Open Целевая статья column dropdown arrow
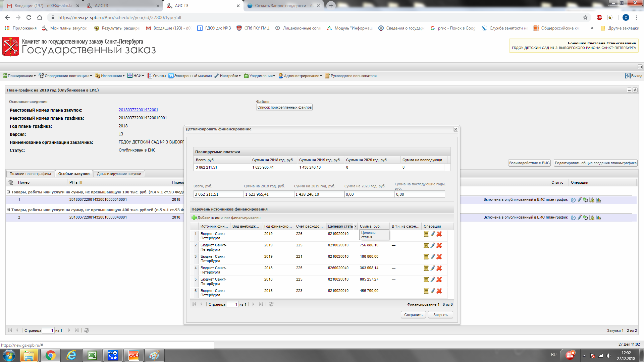Viewport: 644px width, 362px height. [x=356, y=227]
